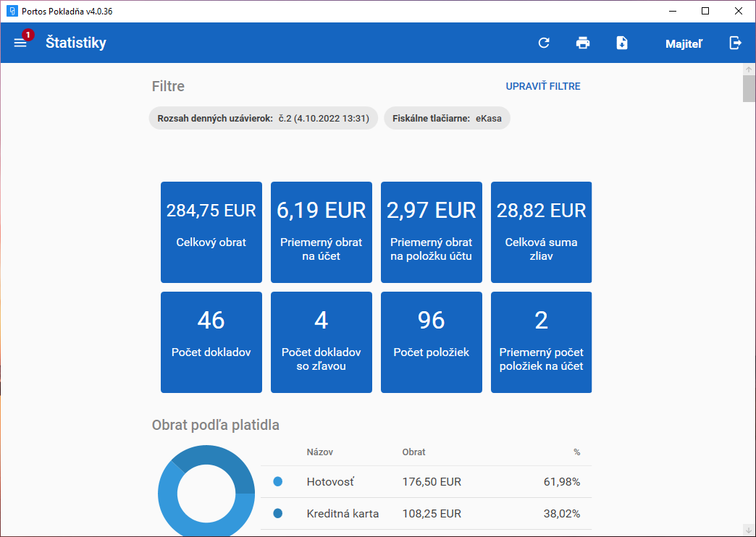Click the Kreditná karta row name
The width and height of the screenshot is (756, 537).
(343, 514)
